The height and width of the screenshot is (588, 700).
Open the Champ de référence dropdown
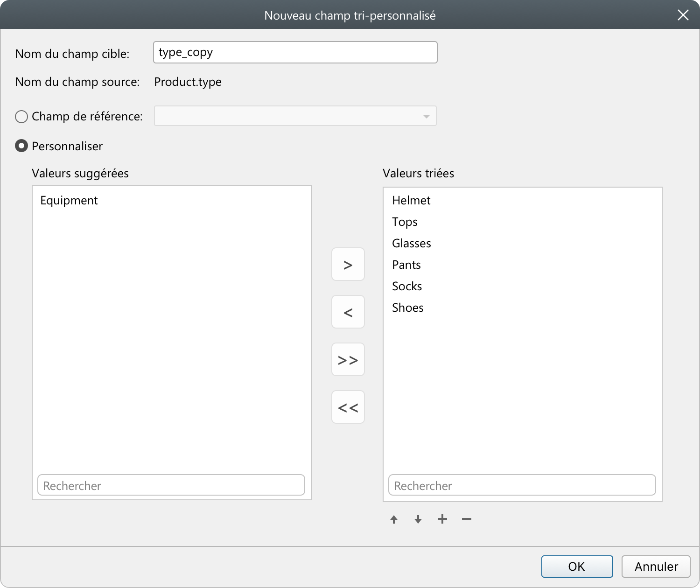coord(295,116)
